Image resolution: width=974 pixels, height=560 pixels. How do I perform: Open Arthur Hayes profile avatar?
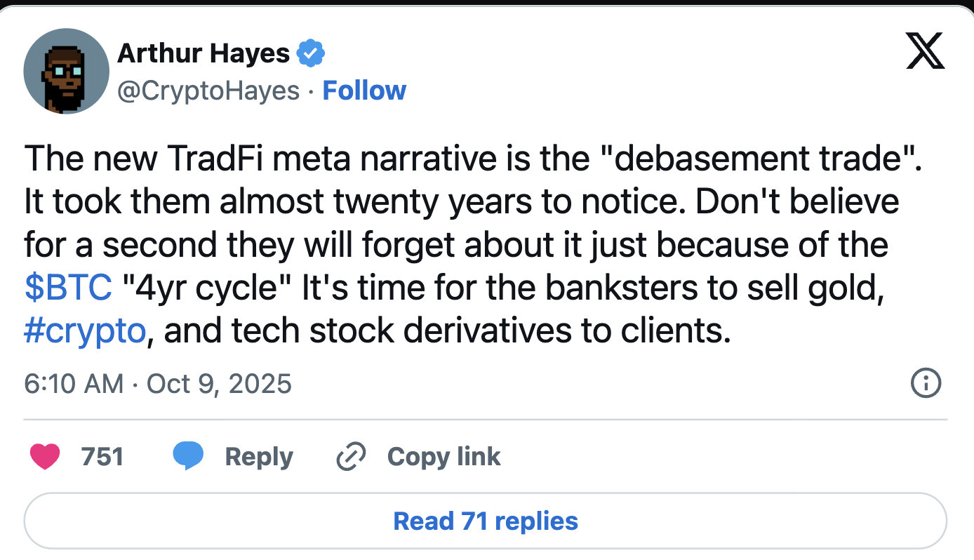[66, 71]
